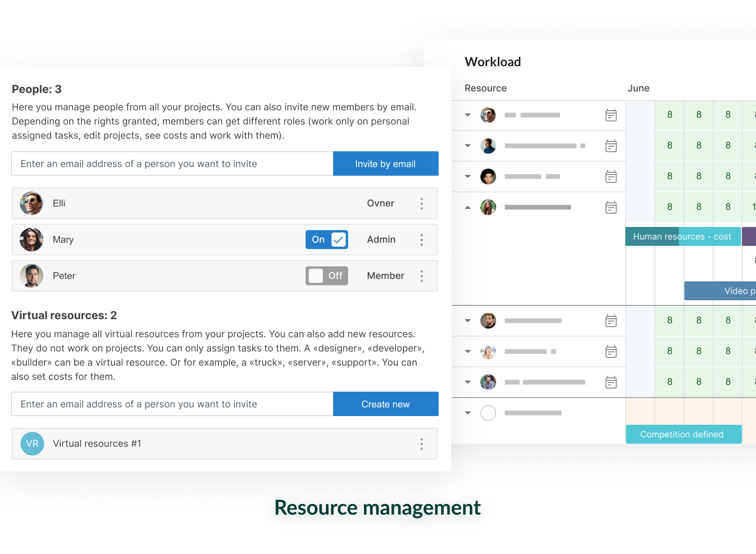Expand the first resource row in Workload

tap(468, 115)
